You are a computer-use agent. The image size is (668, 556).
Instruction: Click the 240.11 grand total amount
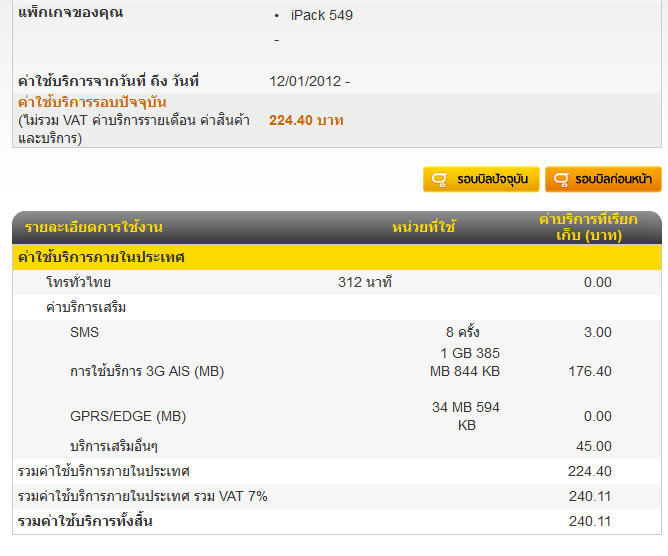(x=590, y=521)
